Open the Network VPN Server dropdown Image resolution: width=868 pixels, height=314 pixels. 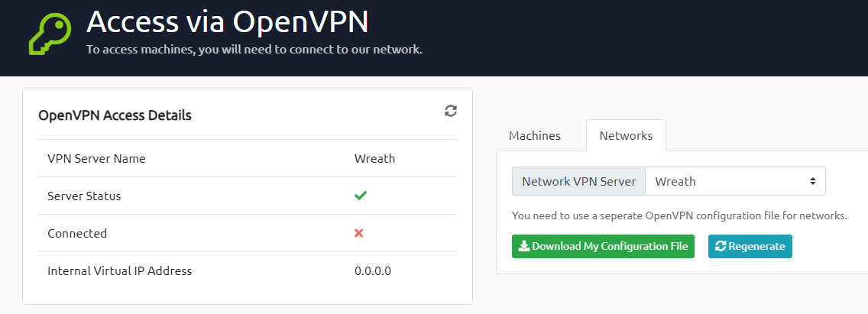tap(735, 181)
